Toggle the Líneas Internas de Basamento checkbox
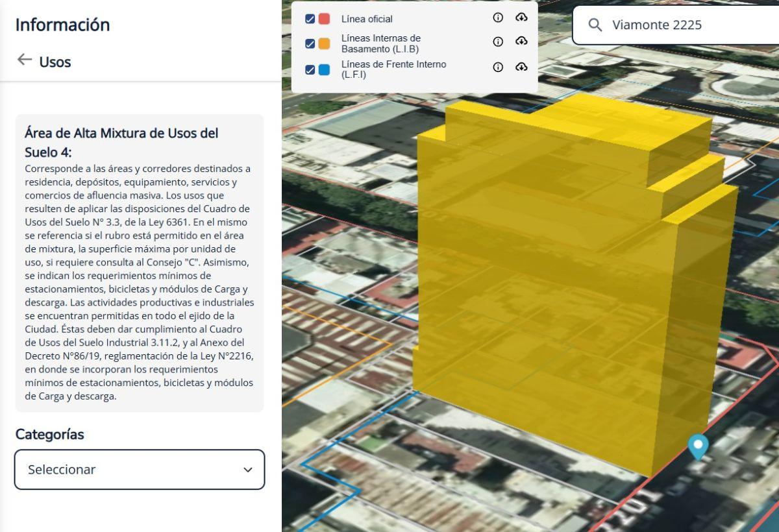Screen dimensions: 779x532 [310, 43]
